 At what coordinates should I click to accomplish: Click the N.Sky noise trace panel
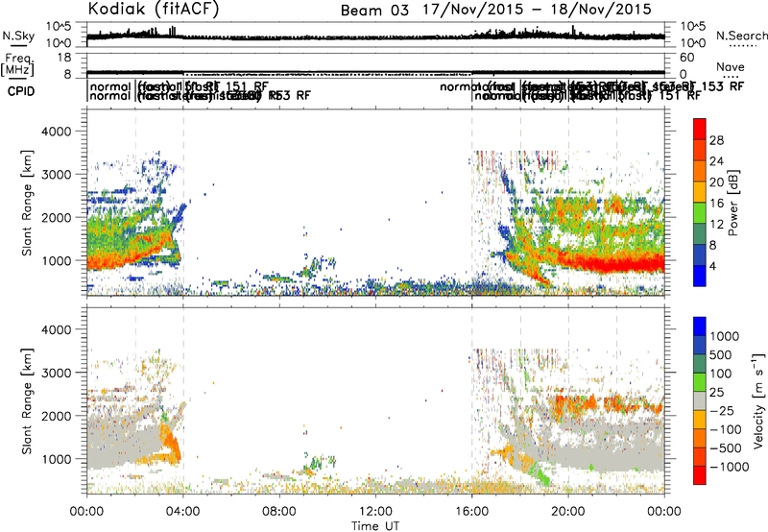[375, 35]
